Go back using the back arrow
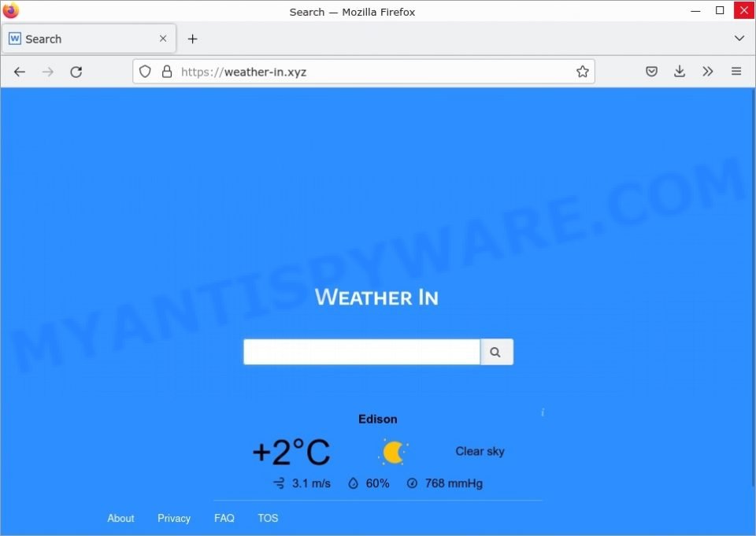This screenshot has height=536, width=756. click(x=19, y=72)
